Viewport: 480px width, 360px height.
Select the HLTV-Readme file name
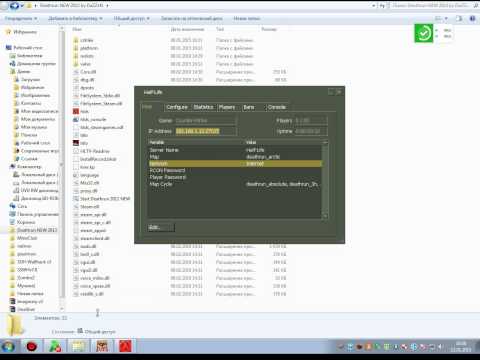95,151
